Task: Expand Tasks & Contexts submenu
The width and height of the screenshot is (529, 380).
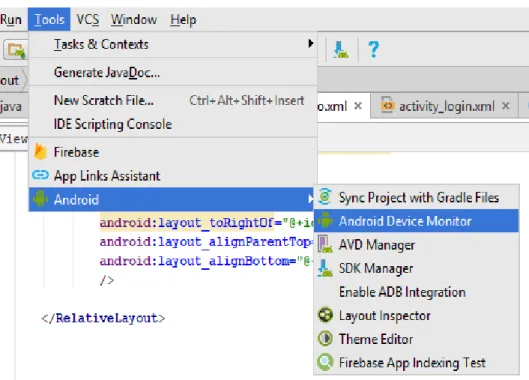Action: coord(173,44)
